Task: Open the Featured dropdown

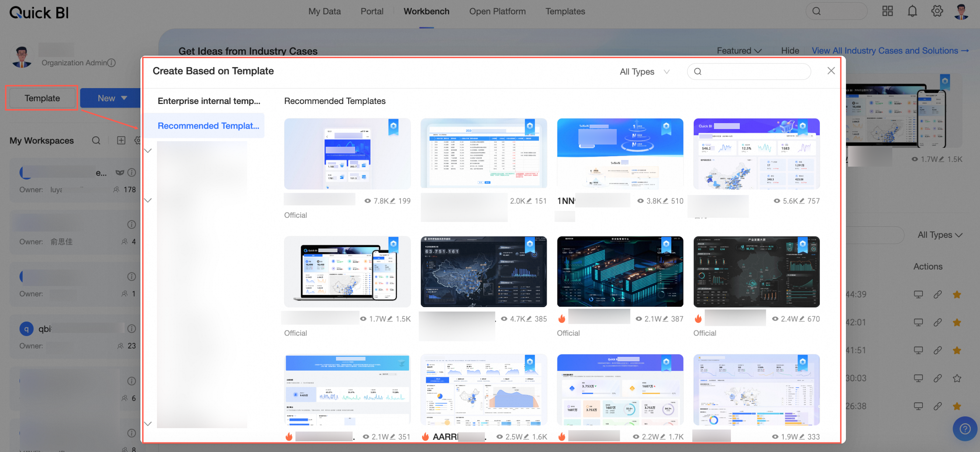Action: (739, 51)
